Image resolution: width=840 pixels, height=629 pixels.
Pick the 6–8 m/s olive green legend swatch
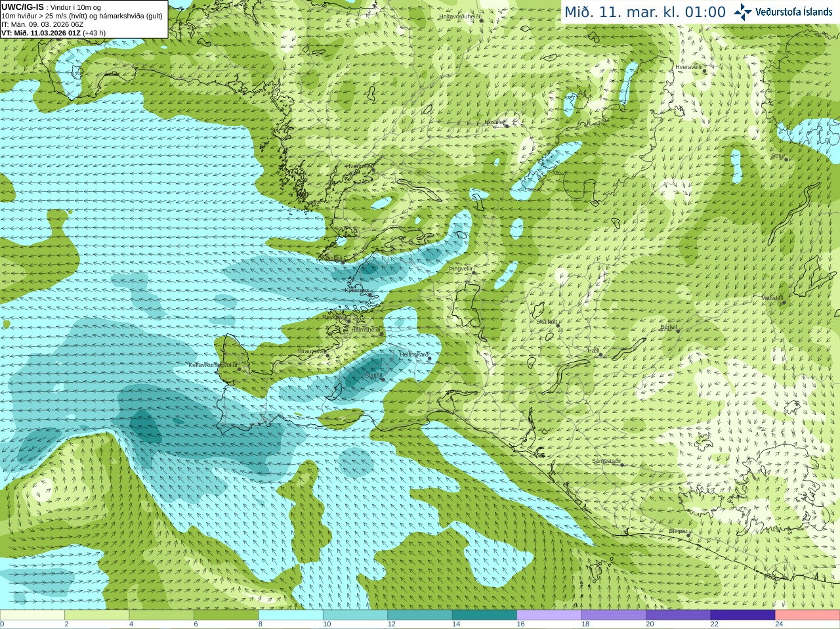[226, 615]
